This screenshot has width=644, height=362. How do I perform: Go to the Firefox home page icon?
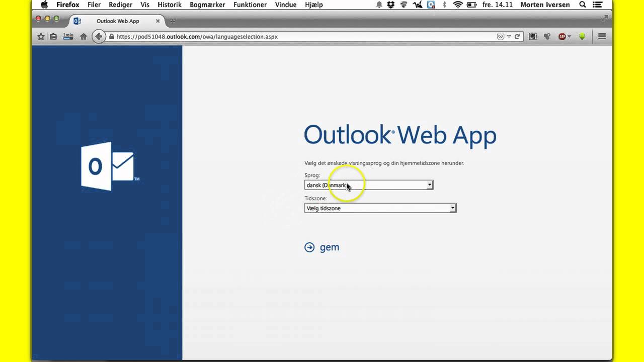coord(84,37)
